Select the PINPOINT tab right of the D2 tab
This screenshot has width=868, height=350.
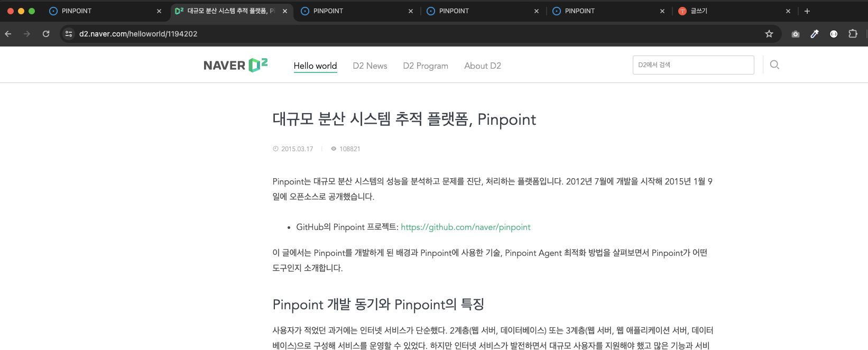357,11
